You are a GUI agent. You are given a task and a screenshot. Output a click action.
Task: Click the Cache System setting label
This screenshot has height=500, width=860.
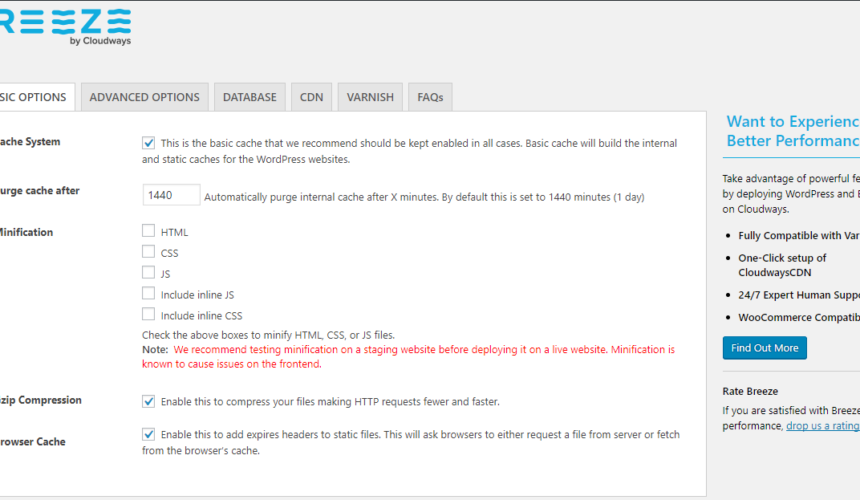point(30,141)
